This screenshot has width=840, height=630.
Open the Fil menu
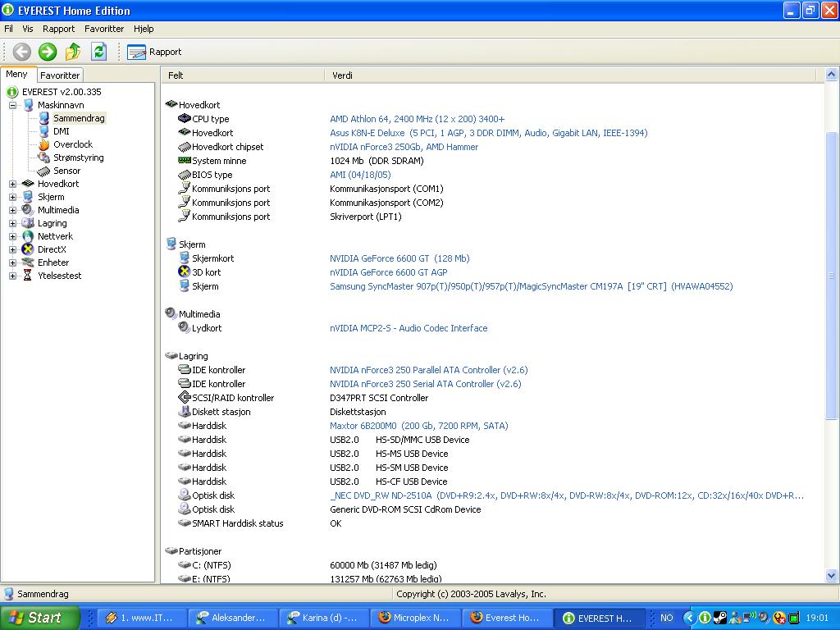pyautogui.click(x=8, y=29)
